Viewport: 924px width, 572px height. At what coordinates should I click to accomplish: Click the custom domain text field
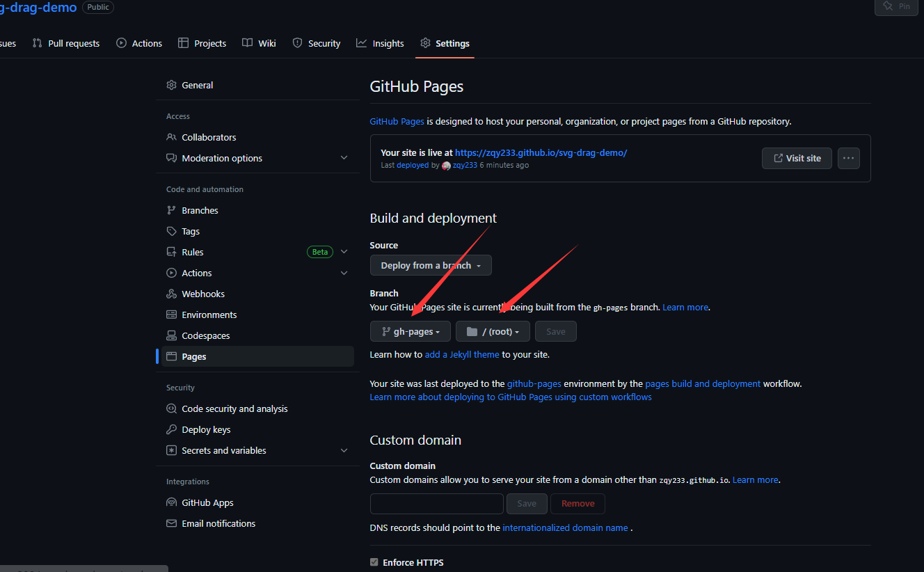click(437, 503)
